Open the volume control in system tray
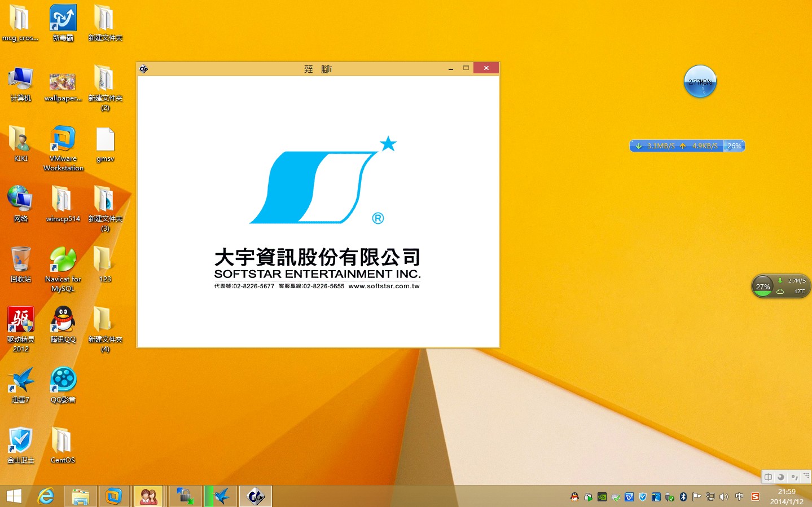812x507 pixels. tap(724, 497)
